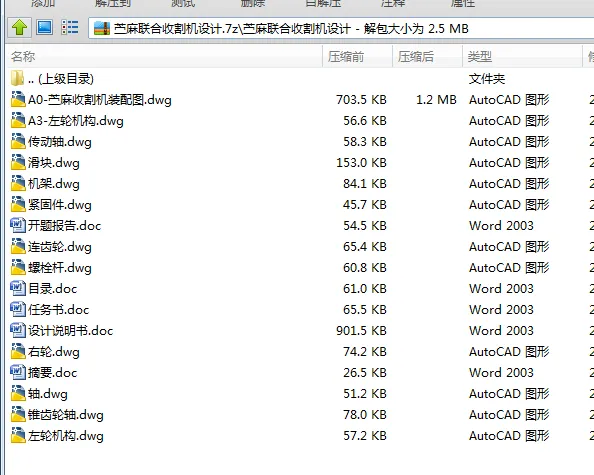
Task: Click the green up-directory arrow icon
Action: [19, 28]
